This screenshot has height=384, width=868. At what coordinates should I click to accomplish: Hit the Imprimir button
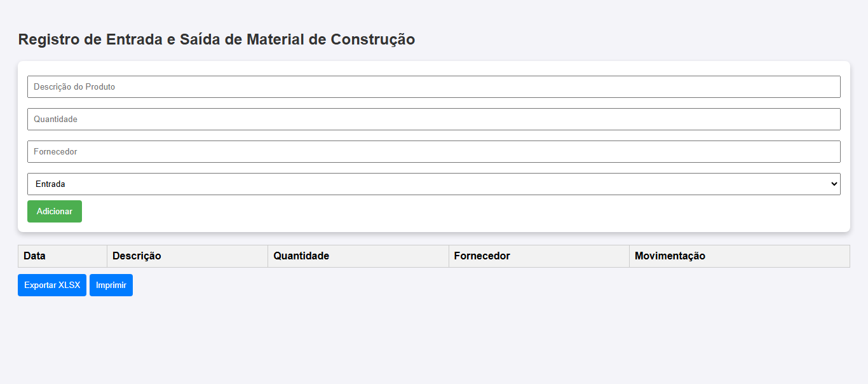(111, 285)
